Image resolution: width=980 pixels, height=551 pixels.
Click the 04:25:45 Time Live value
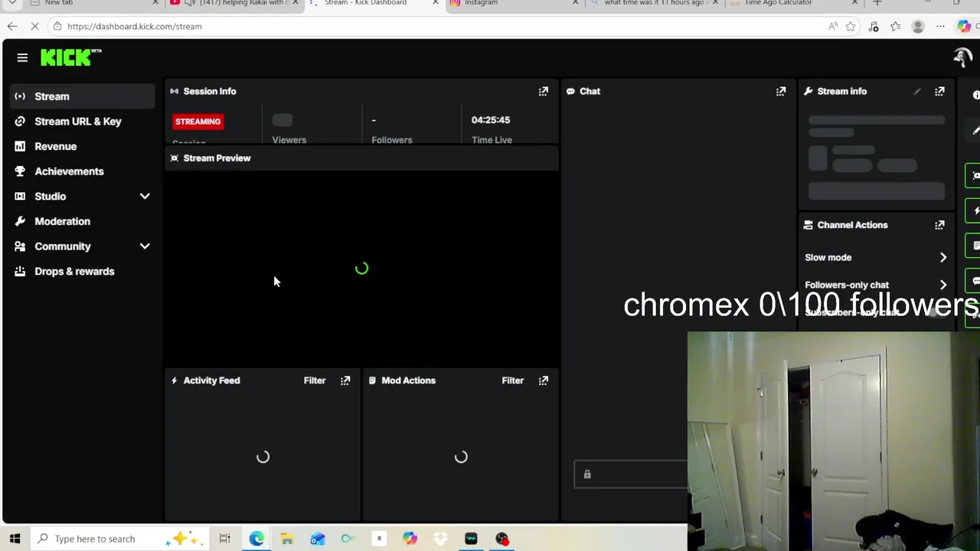491,120
